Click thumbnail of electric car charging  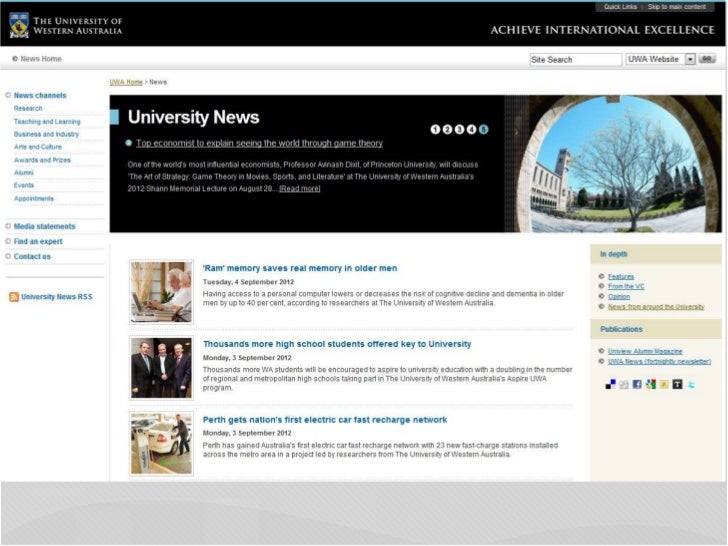[161, 443]
